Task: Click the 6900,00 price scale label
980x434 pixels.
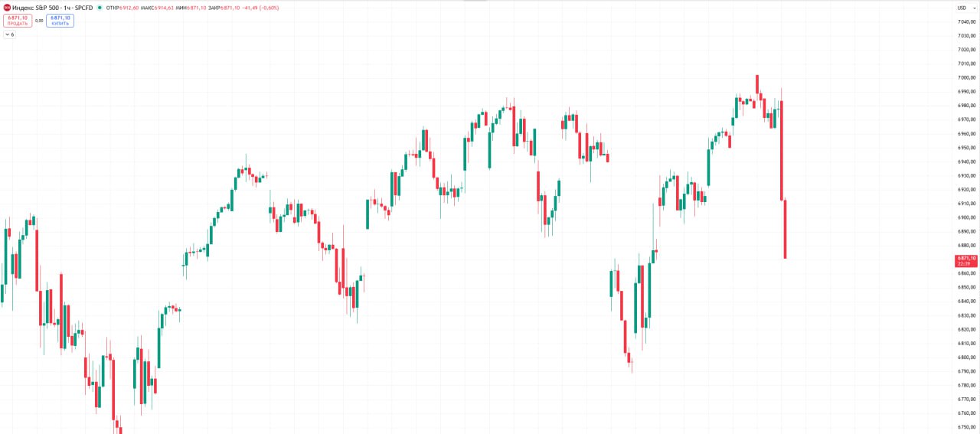Action: click(x=966, y=217)
